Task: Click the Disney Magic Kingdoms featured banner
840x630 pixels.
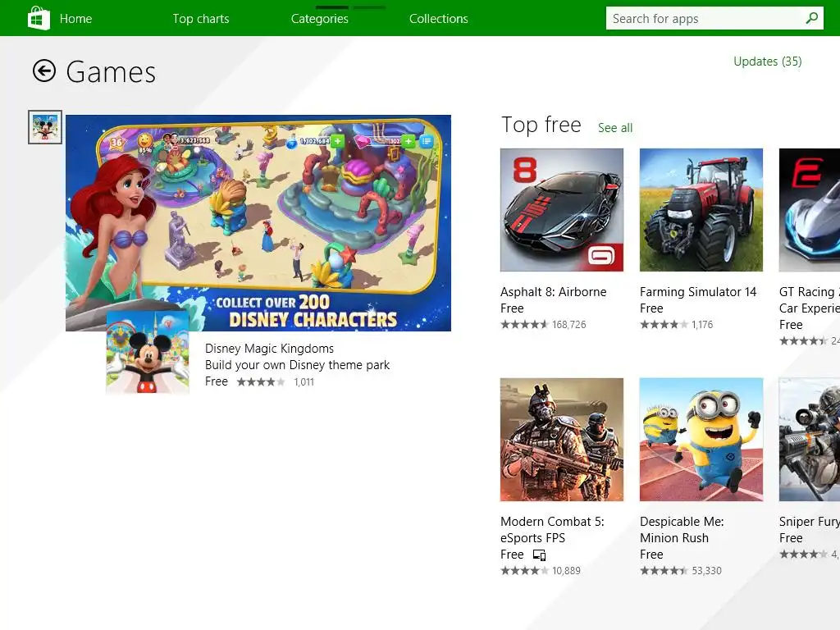Action: [x=258, y=223]
